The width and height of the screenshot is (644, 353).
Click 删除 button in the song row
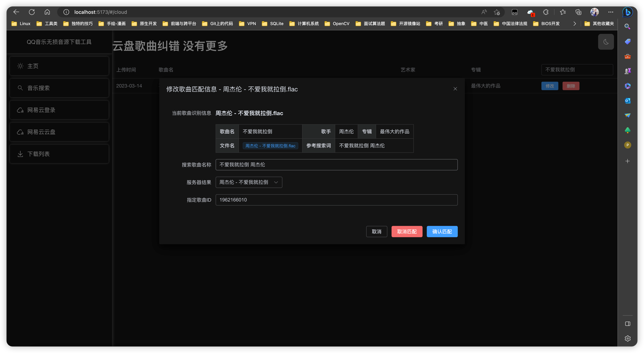coord(571,86)
